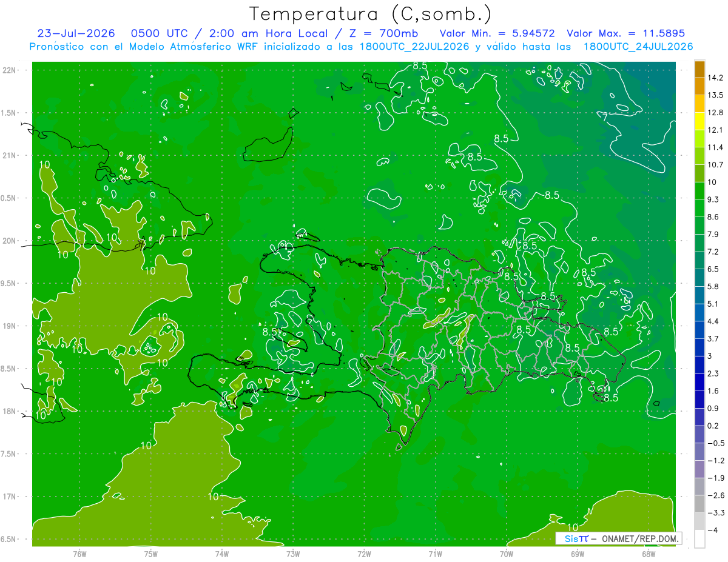This screenshot has height=562, width=728.
Task: Click the dark orange swatch above 14.2
Action: point(699,70)
